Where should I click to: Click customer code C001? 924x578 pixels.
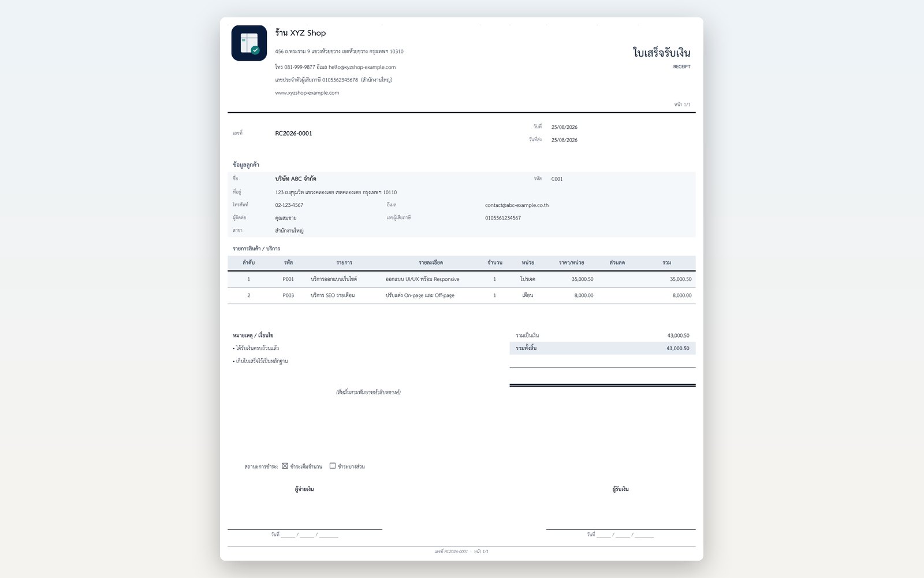[557, 179]
